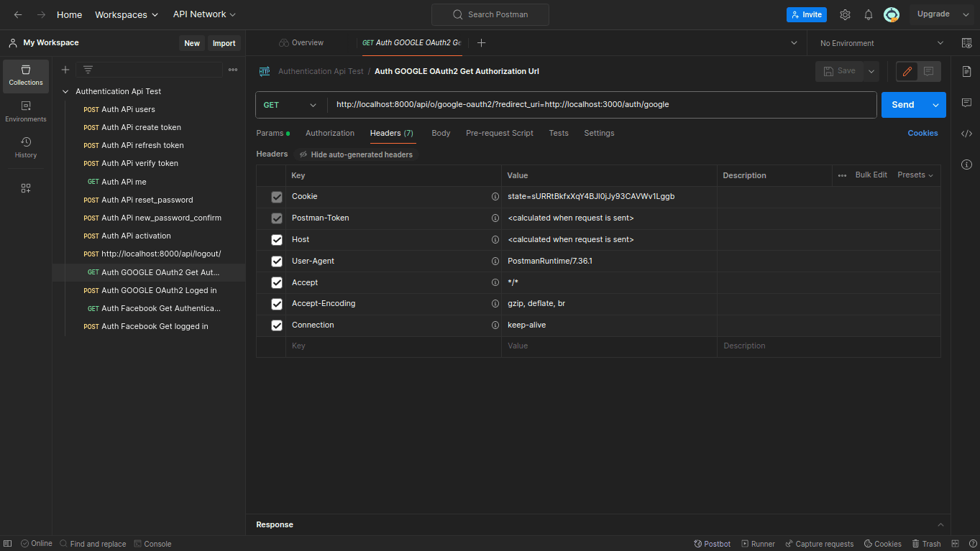The image size is (980, 551).
Task: Open the notifications bell
Action: pyautogui.click(x=869, y=14)
